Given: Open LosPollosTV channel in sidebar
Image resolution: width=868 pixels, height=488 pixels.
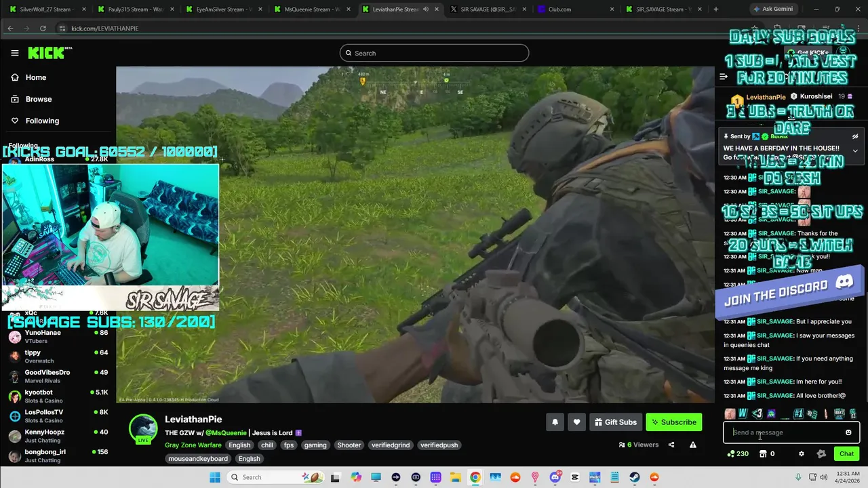Looking at the screenshot, I should [58, 415].
